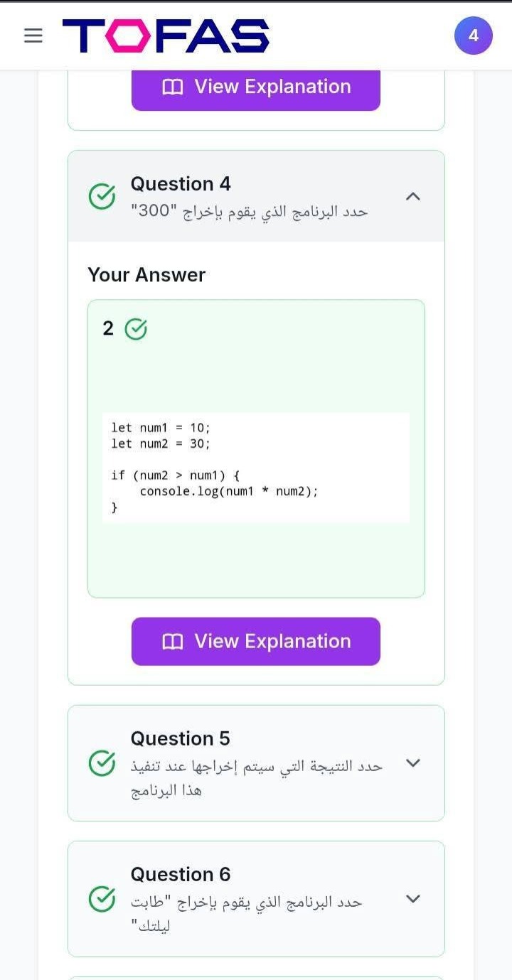This screenshot has height=980, width=512.
Task: Click the green check icon beside Question 4
Action: pyautogui.click(x=102, y=196)
